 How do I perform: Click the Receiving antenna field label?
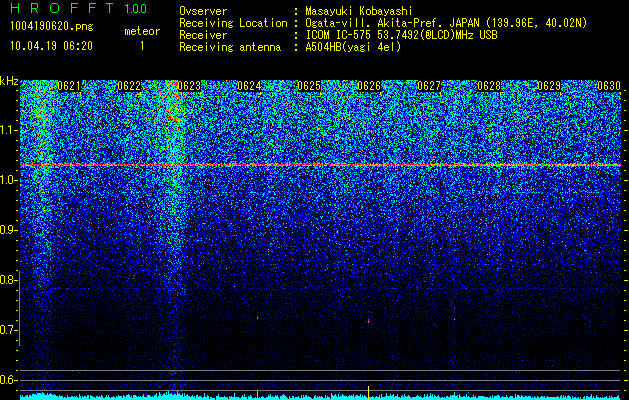point(230,47)
